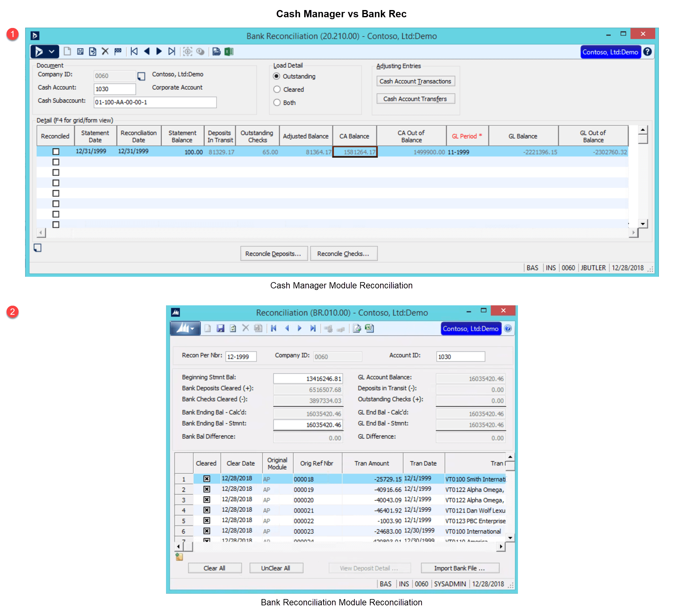Click scroll down arrow of Bank Reconciliation detail grid
The width and height of the screenshot is (684, 616).
click(x=643, y=223)
